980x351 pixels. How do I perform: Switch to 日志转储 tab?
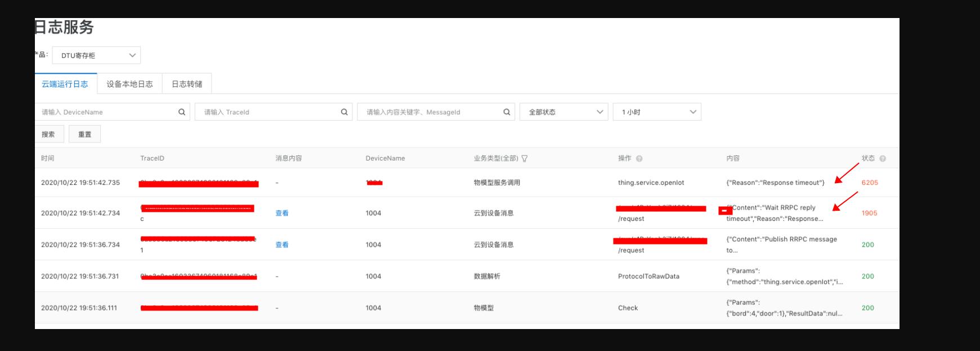point(187,84)
